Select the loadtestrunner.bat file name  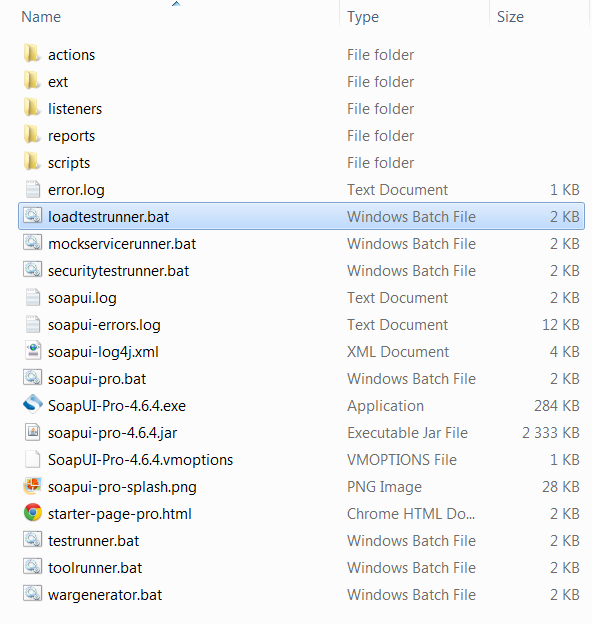tap(109, 217)
